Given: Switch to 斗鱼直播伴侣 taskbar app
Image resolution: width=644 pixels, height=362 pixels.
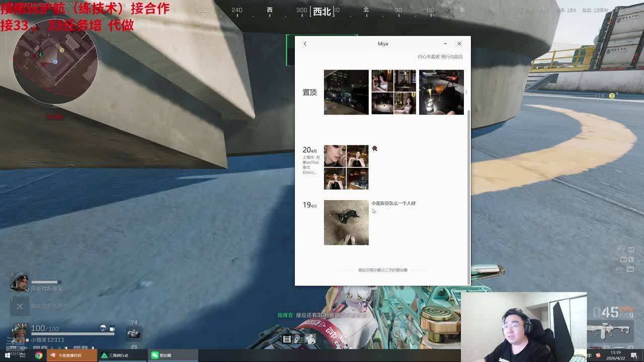Looking at the screenshot, I should click(x=71, y=355).
